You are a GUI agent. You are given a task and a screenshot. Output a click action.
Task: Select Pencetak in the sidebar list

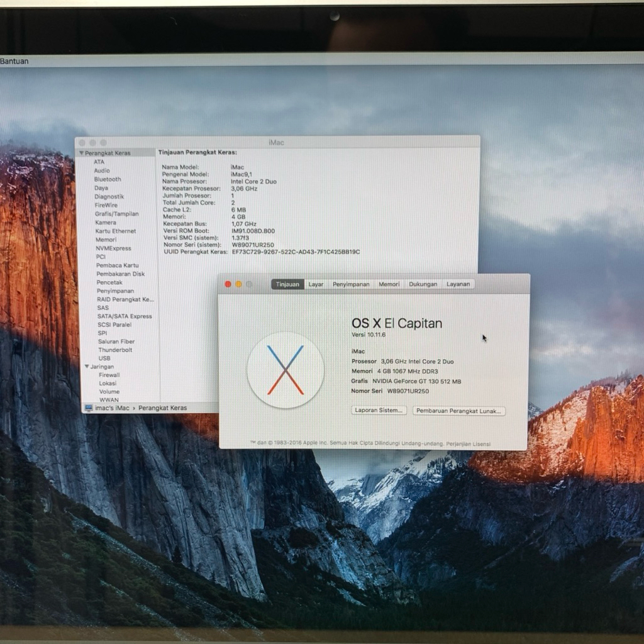point(109,282)
